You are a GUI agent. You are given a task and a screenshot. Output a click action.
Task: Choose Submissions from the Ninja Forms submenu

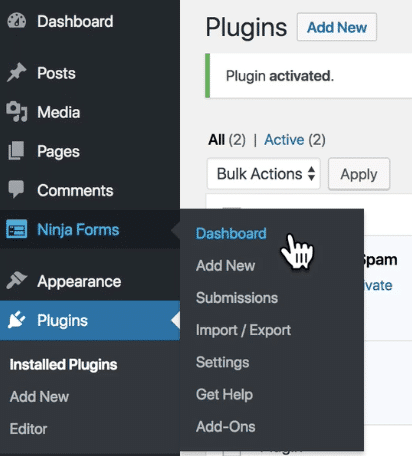(x=237, y=298)
